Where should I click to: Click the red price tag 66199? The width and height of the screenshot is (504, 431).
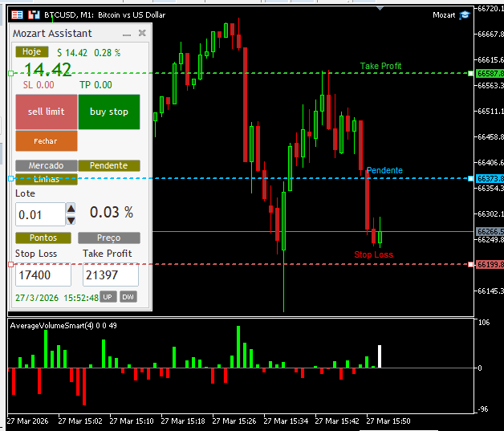pyautogui.click(x=490, y=265)
